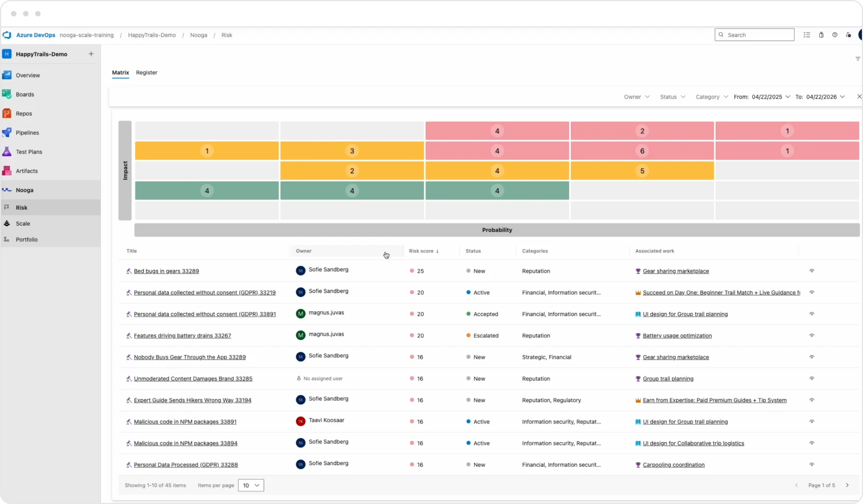This screenshot has width=863, height=504.
Task: Click the Azure DevOps logo
Action: tap(7, 35)
